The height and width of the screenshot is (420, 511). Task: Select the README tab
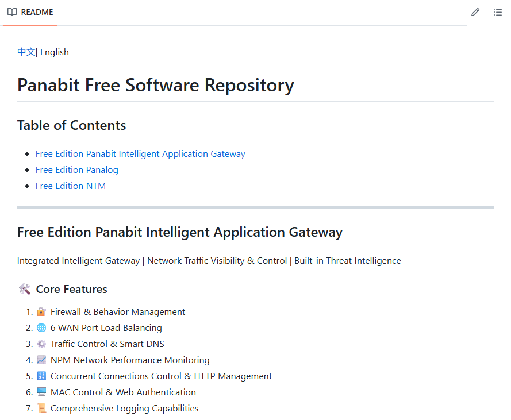click(30, 13)
